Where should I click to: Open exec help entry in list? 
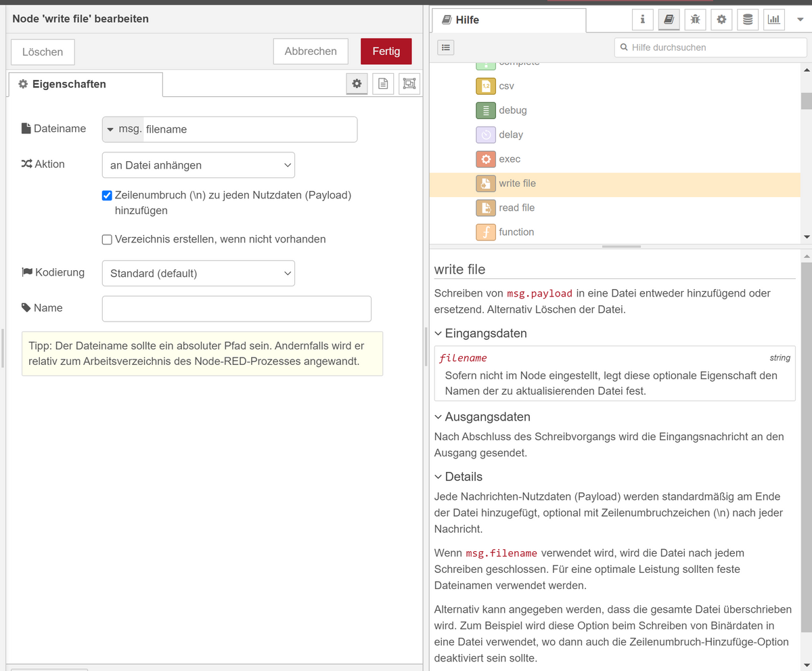[510, 159]
